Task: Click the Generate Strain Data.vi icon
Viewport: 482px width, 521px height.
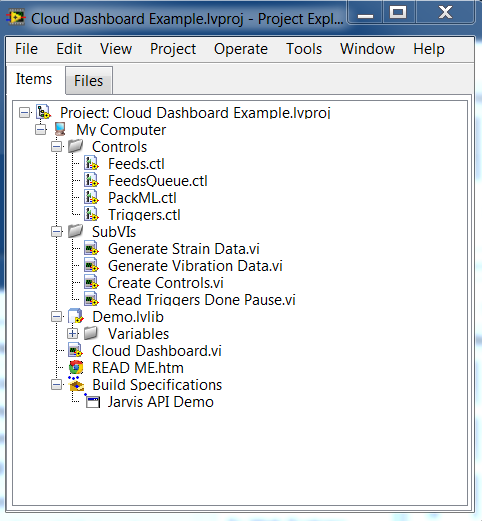Action: (91, 248)
